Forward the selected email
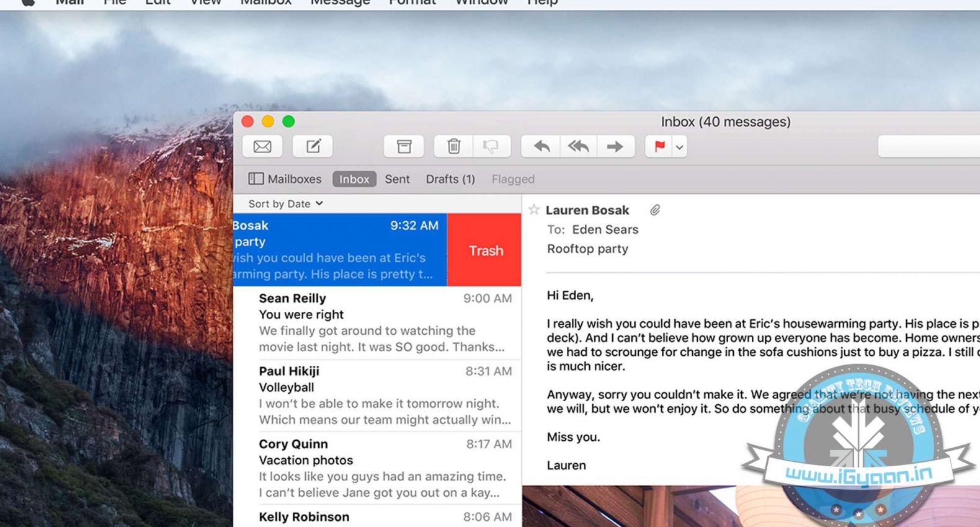The height and width of the screenshot is (527, 980). tap(615, 147)
